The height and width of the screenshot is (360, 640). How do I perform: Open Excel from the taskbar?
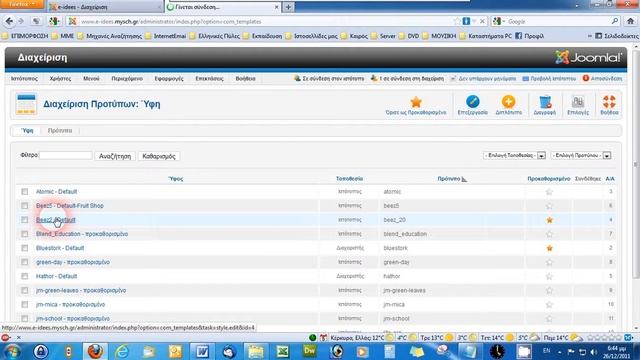[282, 351]
